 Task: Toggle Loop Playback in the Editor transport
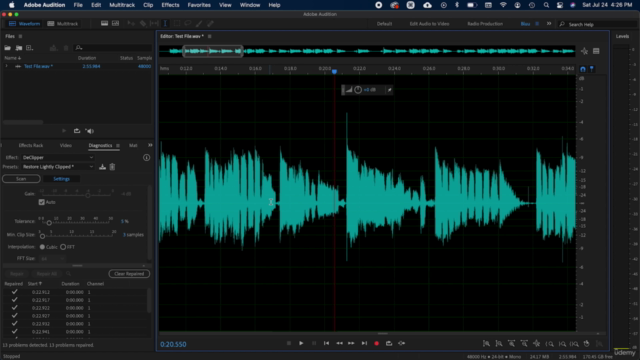point(389,343)
